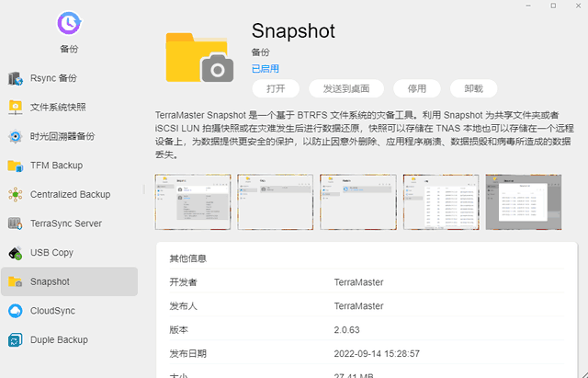Click the 版本 label

[179, 330]
